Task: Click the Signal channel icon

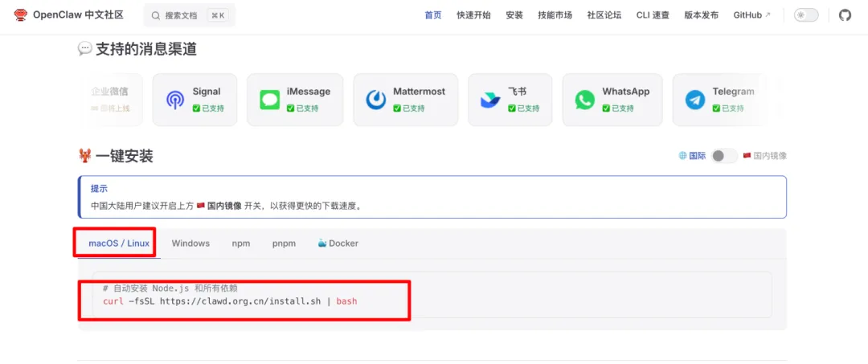Action: [175, 100]
